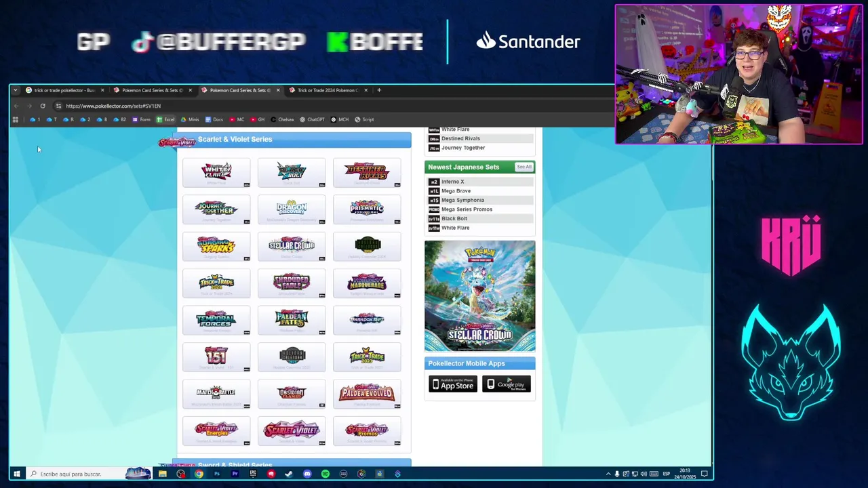Open the White Flare set tile

click(x=216, y=173)
